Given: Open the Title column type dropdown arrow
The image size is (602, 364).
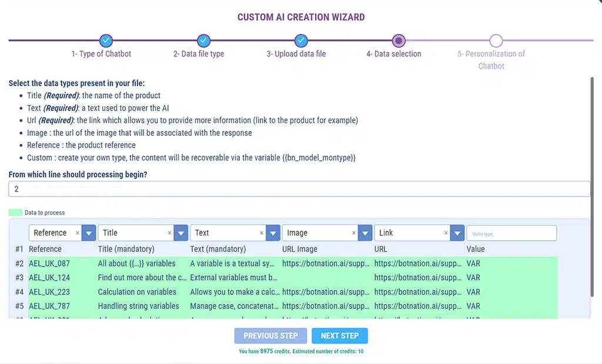Looking at the screenshot, I should [181, 233].
